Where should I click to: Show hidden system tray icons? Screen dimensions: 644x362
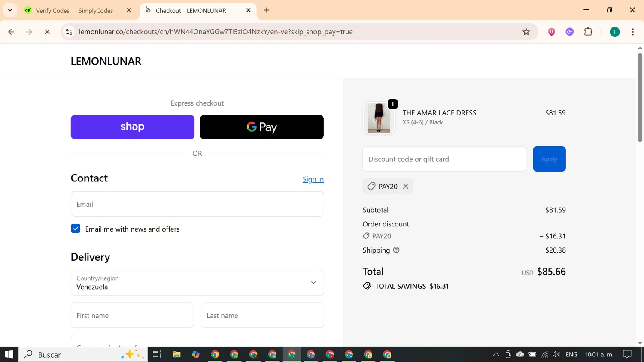pos(496,354)
